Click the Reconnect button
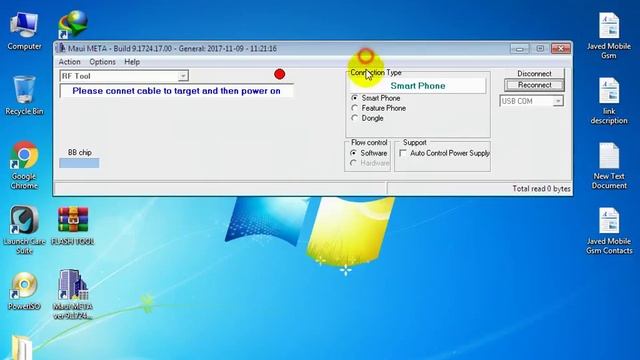 [x=534, y=85]
